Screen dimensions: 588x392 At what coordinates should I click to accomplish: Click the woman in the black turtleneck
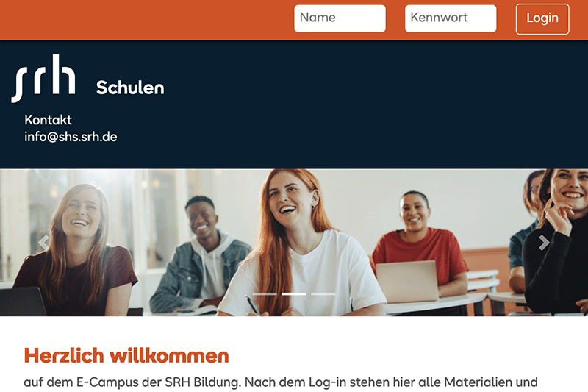[555, 244]
